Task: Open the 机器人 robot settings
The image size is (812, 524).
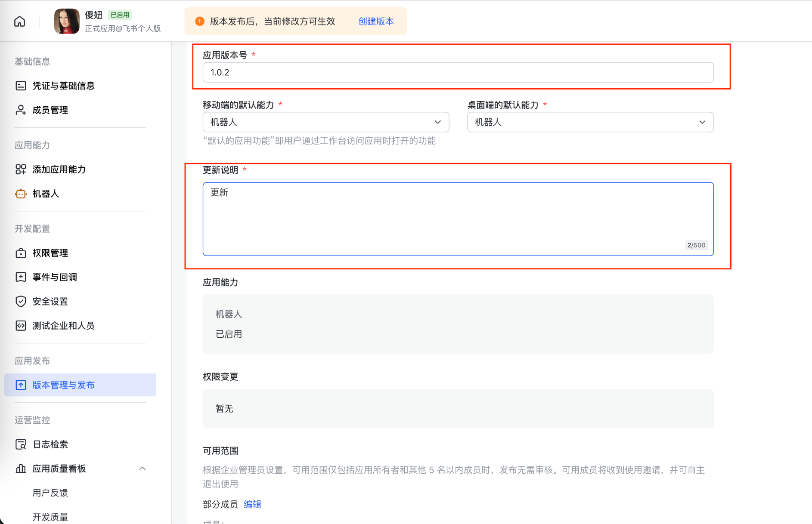Action: 21,194
